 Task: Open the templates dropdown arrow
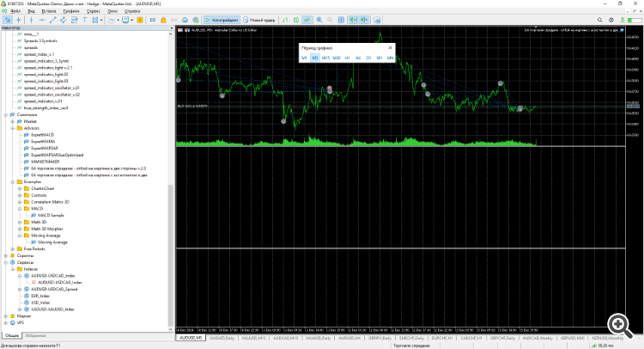(x=132, y=20)
